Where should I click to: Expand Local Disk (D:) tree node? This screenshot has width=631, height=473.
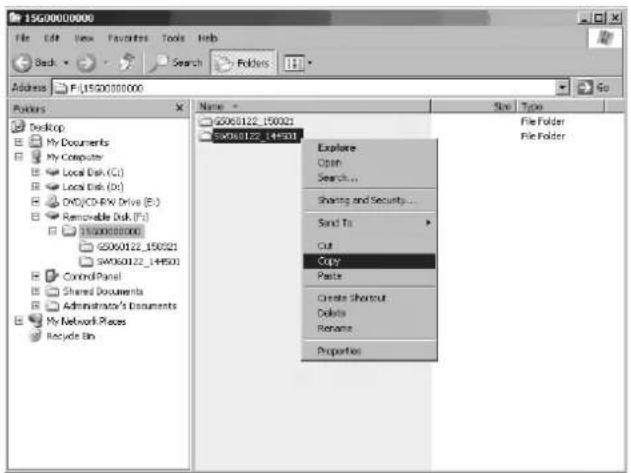(x=36, y=187)
